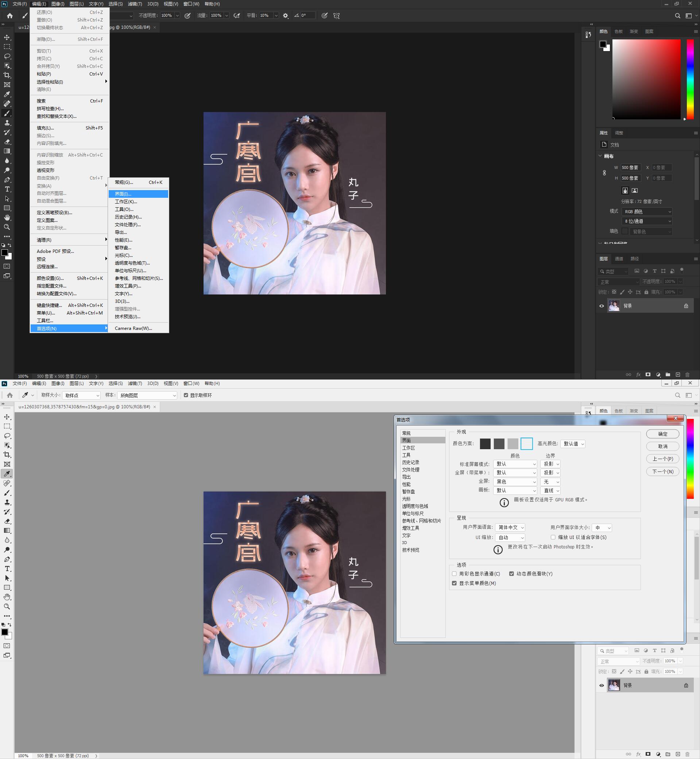Click the pressure-for-opacity icon beside the opacity field
The height and width of the screenshot is (759, 700).
[187, 16]
